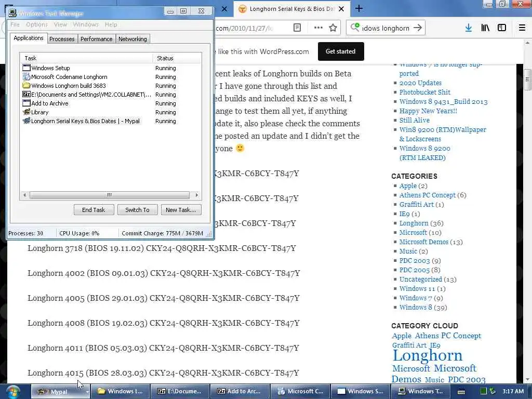
Task: Click the Switch To button
Action: pyautogui.click(x=137, y=210)
